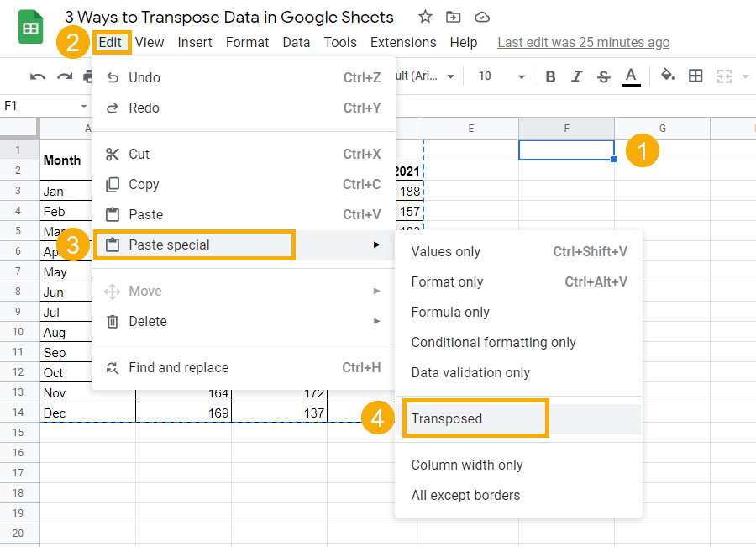
Task: Click the redo arrow in toolbar
Action: pyautogui.click(x=64, y=76)
